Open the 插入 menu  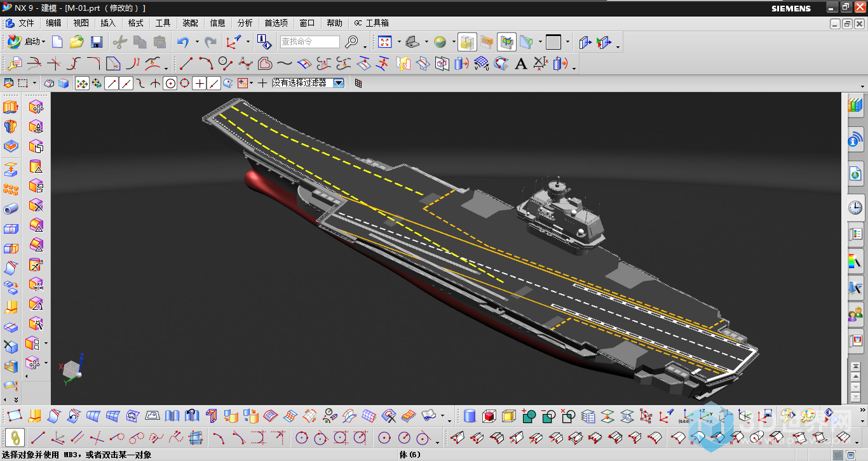click(108, 23)
